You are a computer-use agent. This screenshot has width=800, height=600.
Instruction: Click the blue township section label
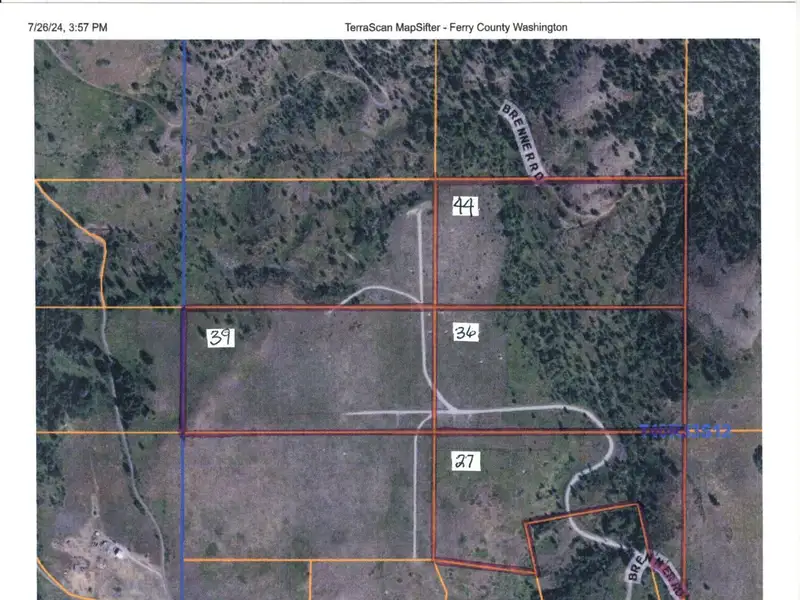pos(686,431)
